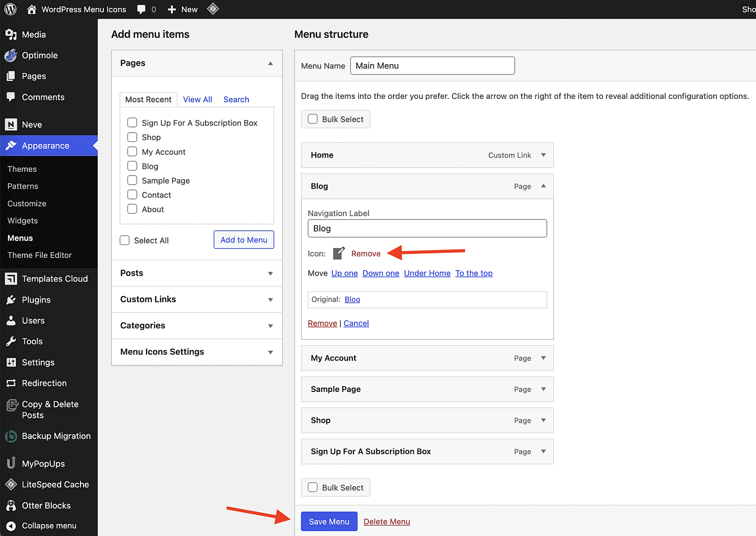Screen dimensions: 756x536
Task: Click the Templates Cloud sidebar icon
Action: [11, 279]
